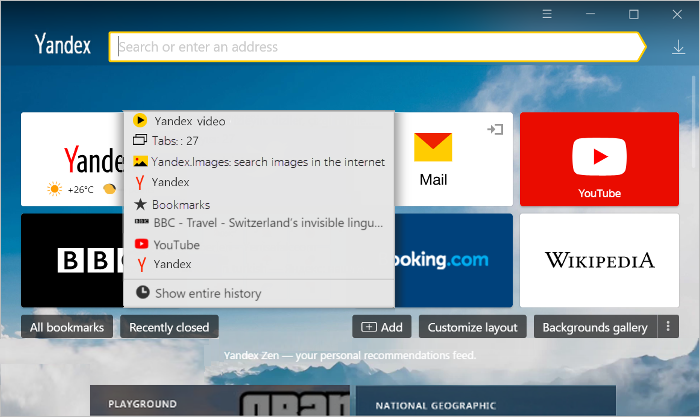Click Show entire history

[259, 293]
